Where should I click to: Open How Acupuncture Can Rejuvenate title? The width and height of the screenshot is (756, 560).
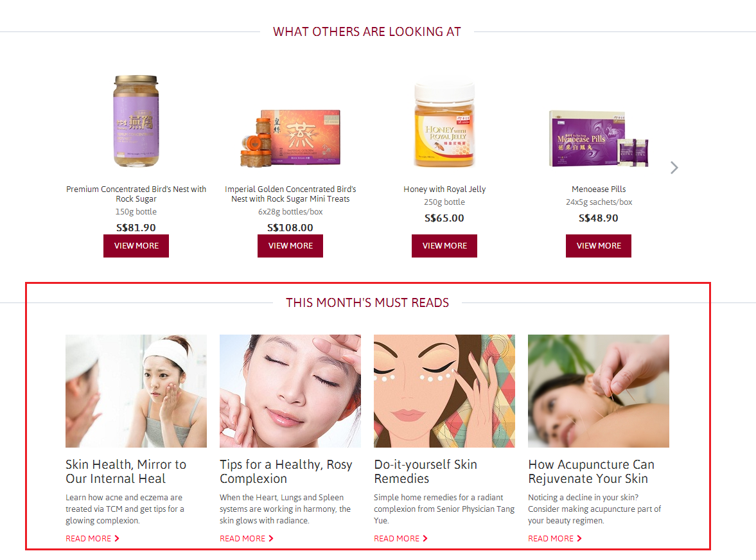pos(591,471)
